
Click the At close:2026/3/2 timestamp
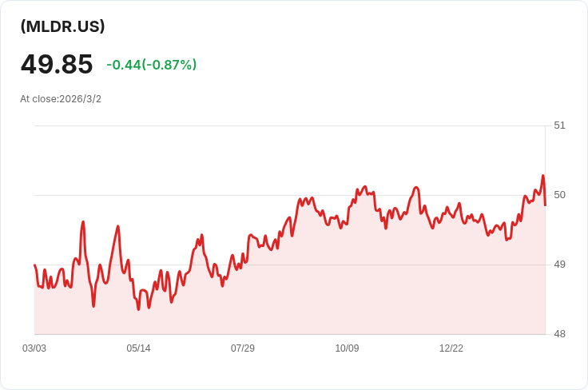tap(61, 99)
